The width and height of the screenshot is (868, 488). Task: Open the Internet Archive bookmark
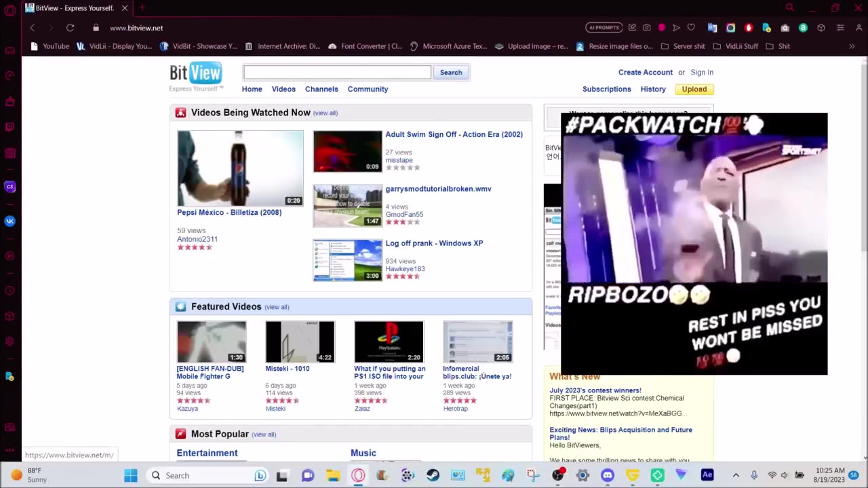click(x=282, y=46)
